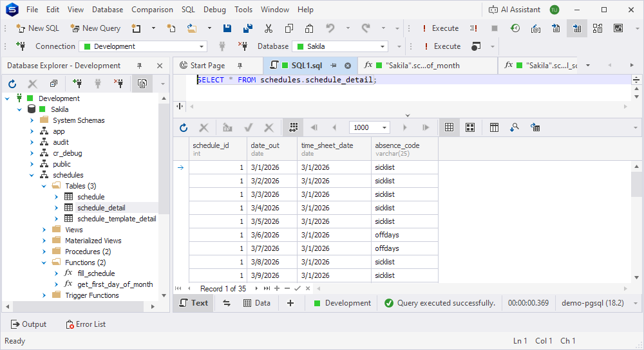Viewport: 644px width, 350px height.
Task: Click the Paste clipboard icon
Action: pos(309,28)
